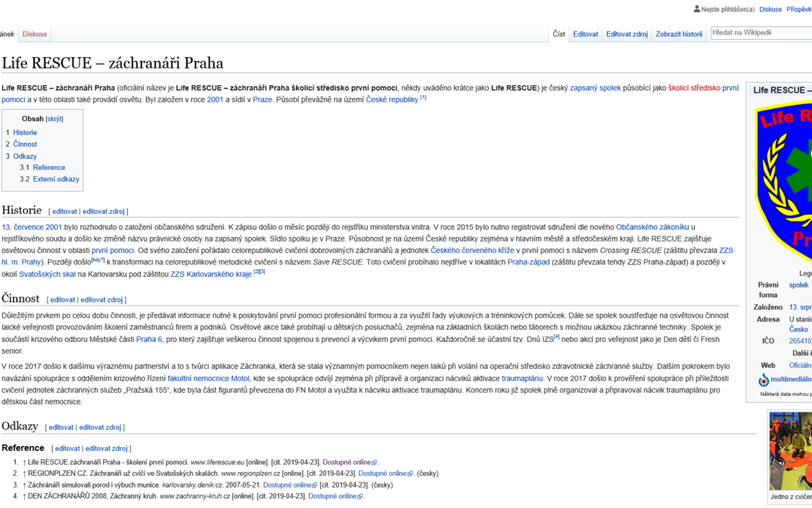Image resolution: width=812 pixels, height=508 pixels.
Task: Open the training photo thumbnail below the infobox
Action: click(x=790, y=452)
